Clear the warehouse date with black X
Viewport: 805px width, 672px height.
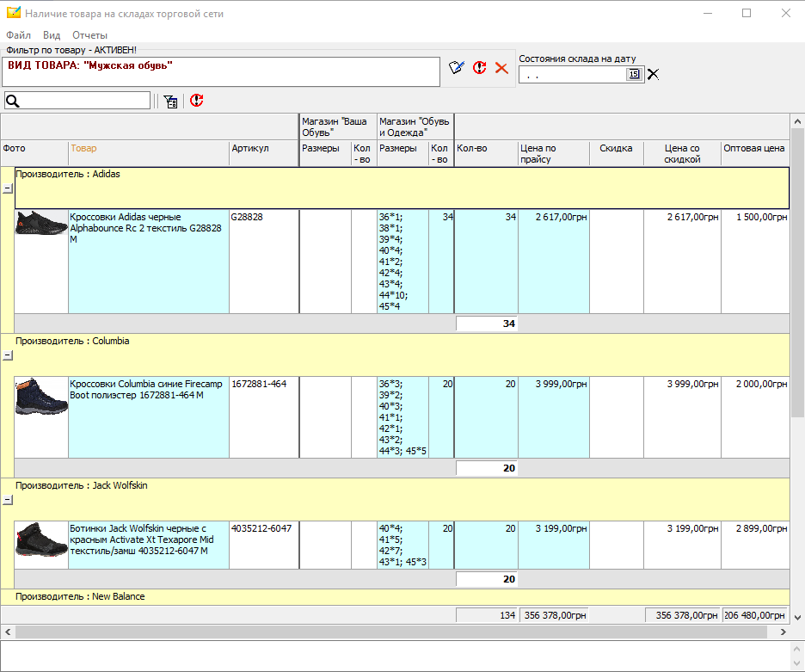(x=654, y=74)
